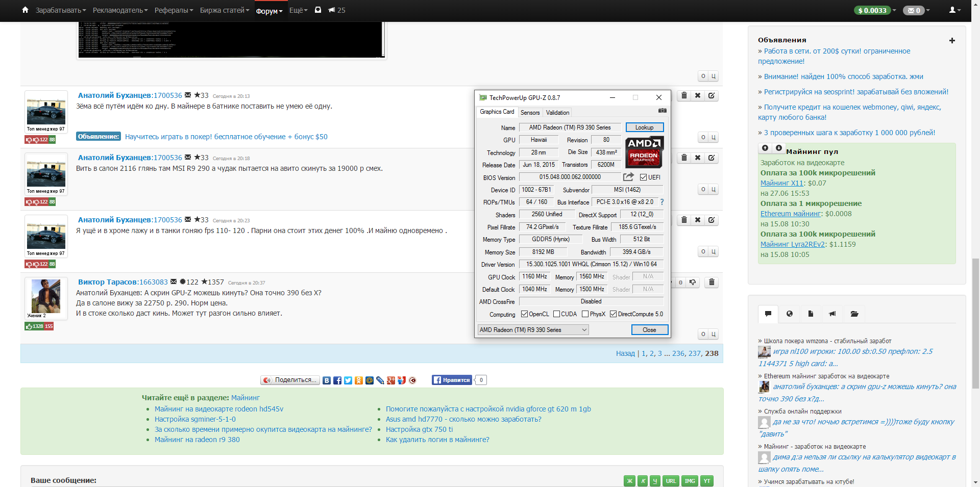Expand the Зарабатывать dropdown menu

pyautogui.click(x=60, y=10)
